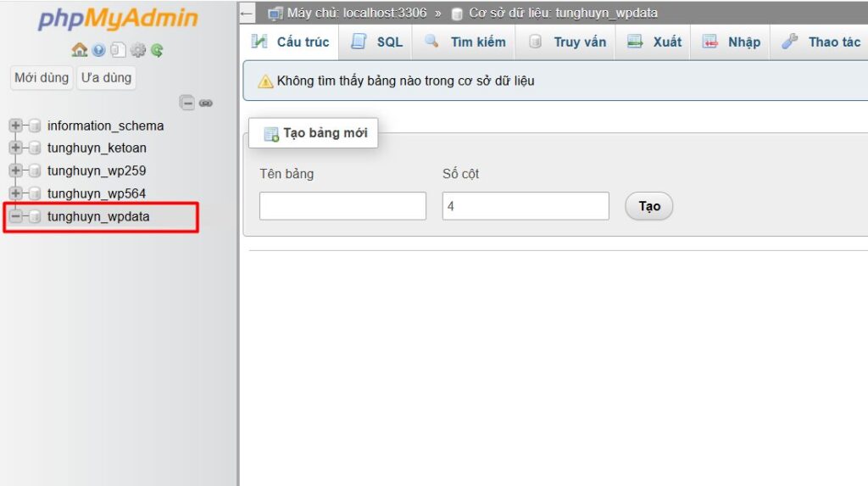This screenshot has height=486, width=868.
Task: Show Ưa dùng favorite tables
Action: (x=106, y=77)
